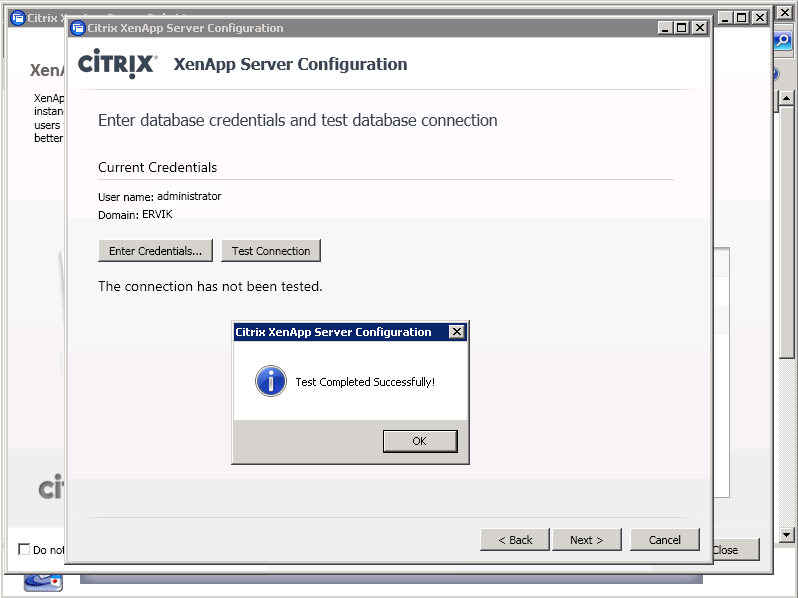Minimize the background Citrix window
The image size is (798, 598).
click(x=725, y=18)
